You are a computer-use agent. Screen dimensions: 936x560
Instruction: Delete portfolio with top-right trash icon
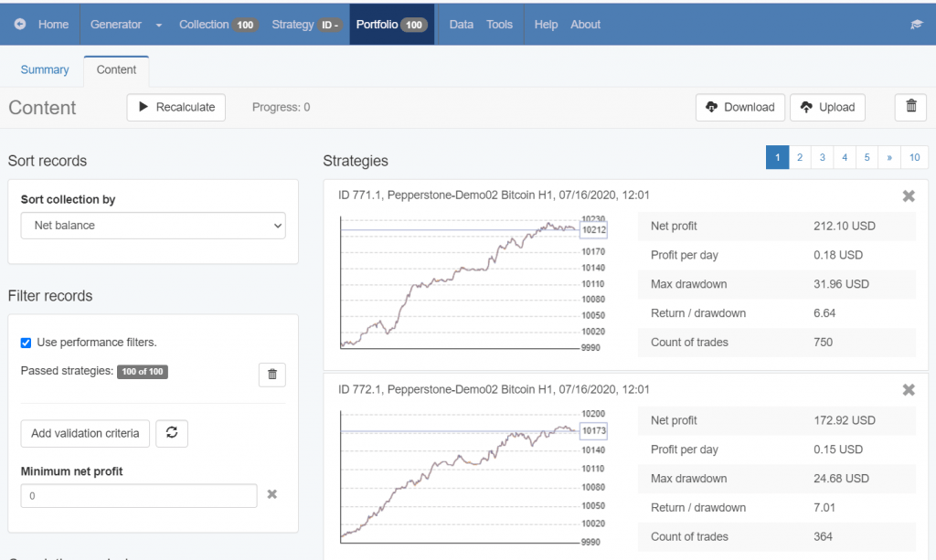pyautogui.click(x=910, y=107)
